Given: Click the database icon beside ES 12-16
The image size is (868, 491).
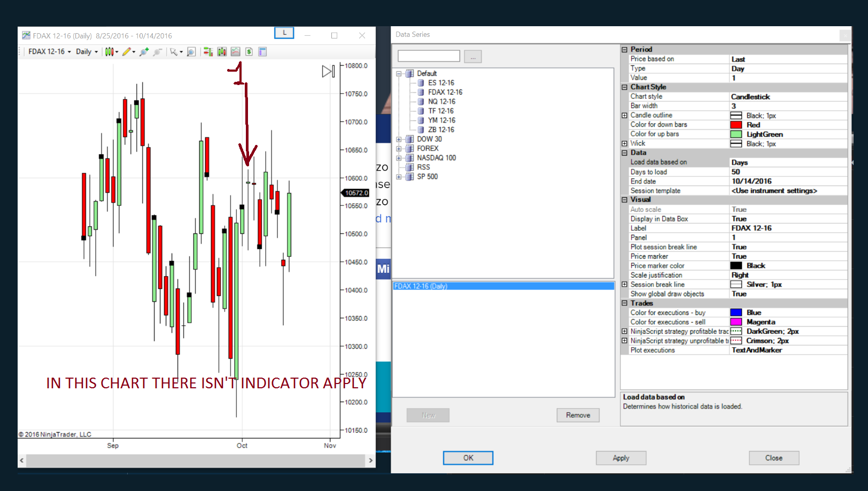Looking at the screenshot, I should click(421, 83).
